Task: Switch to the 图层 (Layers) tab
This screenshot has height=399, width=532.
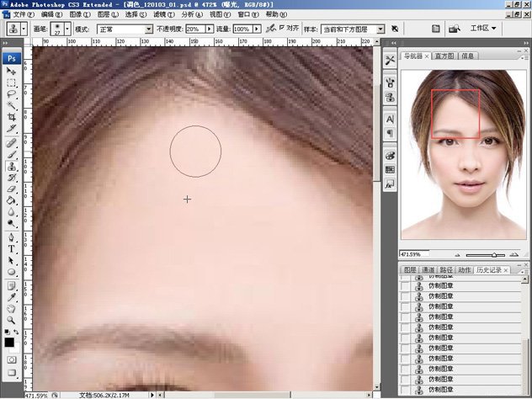Action: (x=410, y=269)
